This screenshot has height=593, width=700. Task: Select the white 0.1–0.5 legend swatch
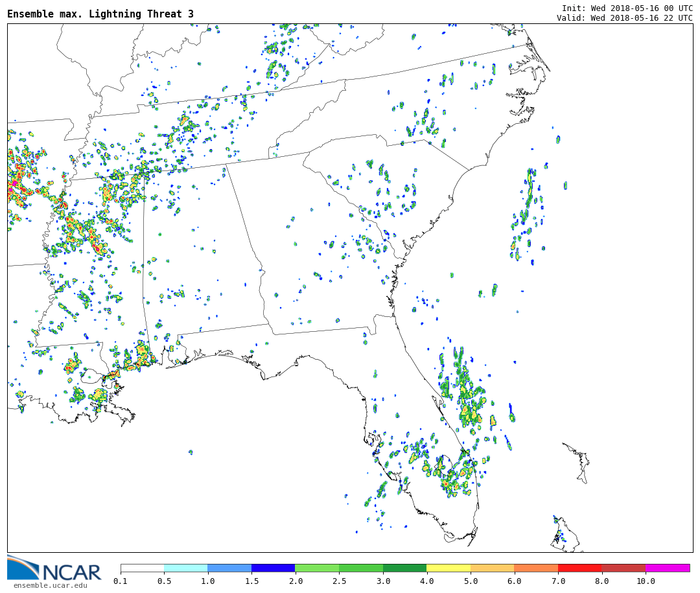pos(142,568)
